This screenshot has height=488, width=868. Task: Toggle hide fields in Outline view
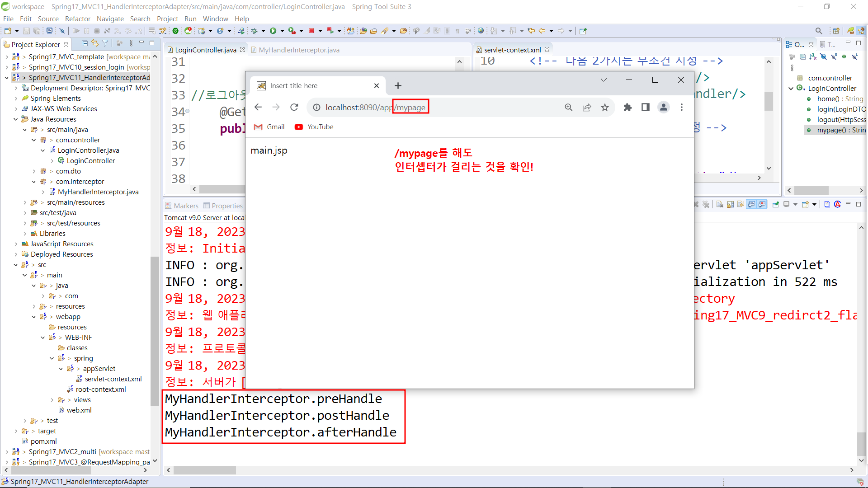click(x=823, y=57)
